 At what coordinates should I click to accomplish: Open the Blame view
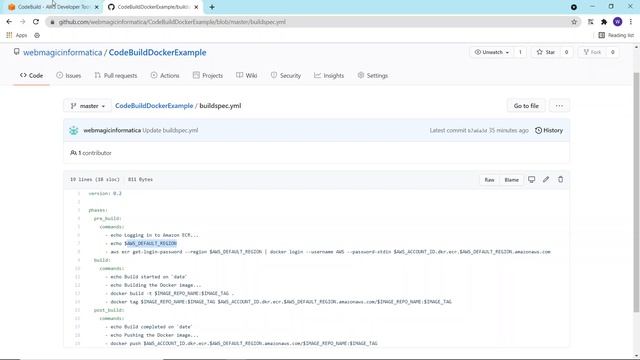[511, 180]
